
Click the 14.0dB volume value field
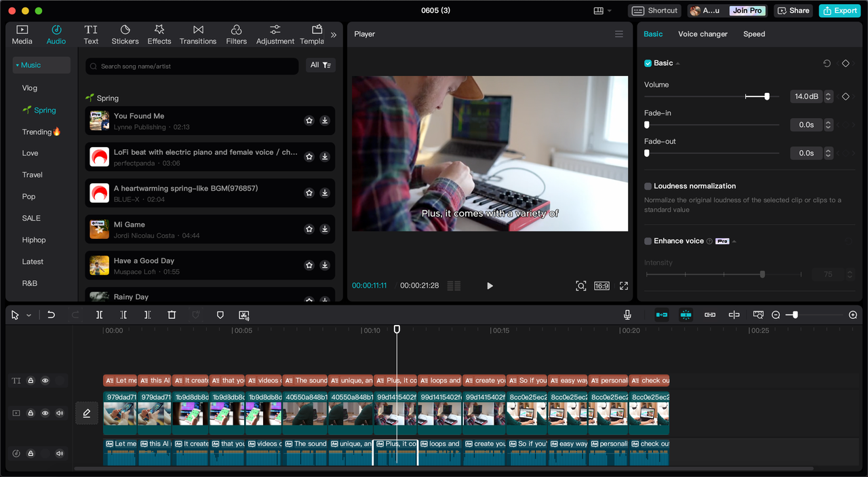(x=805, y=96)
